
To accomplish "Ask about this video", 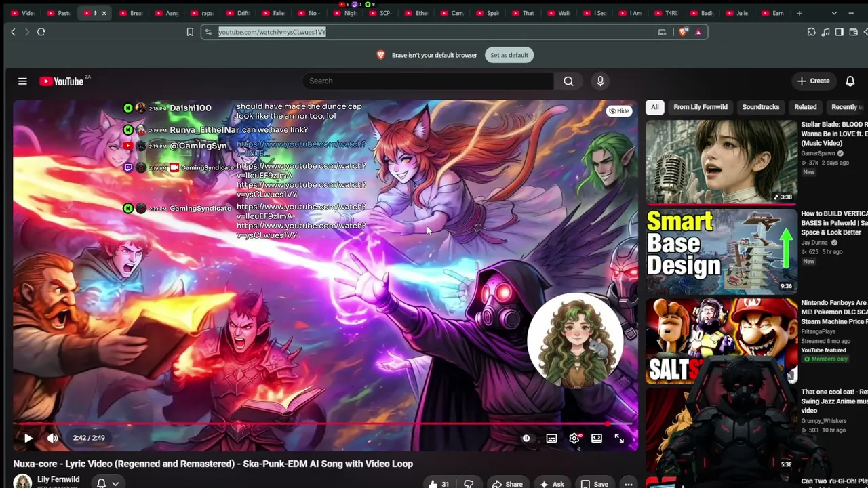I will point(551,484).
